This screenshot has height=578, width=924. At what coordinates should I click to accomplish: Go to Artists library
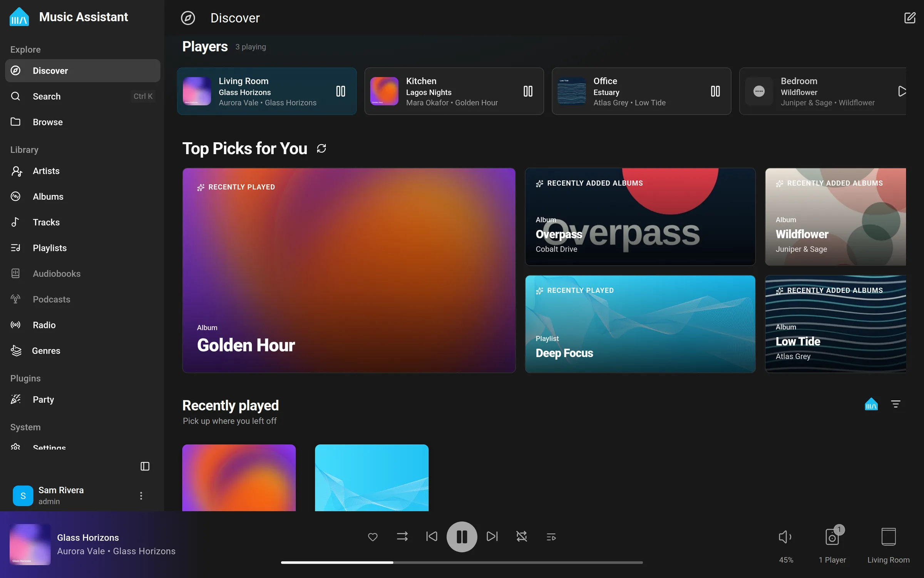82,171
